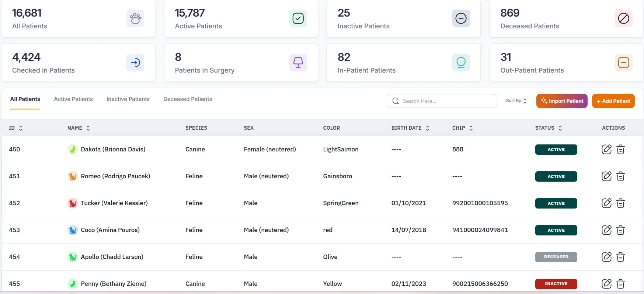Sort table by ID column
The width and height of the screenshot is (644, 294).
click(21, 128)
